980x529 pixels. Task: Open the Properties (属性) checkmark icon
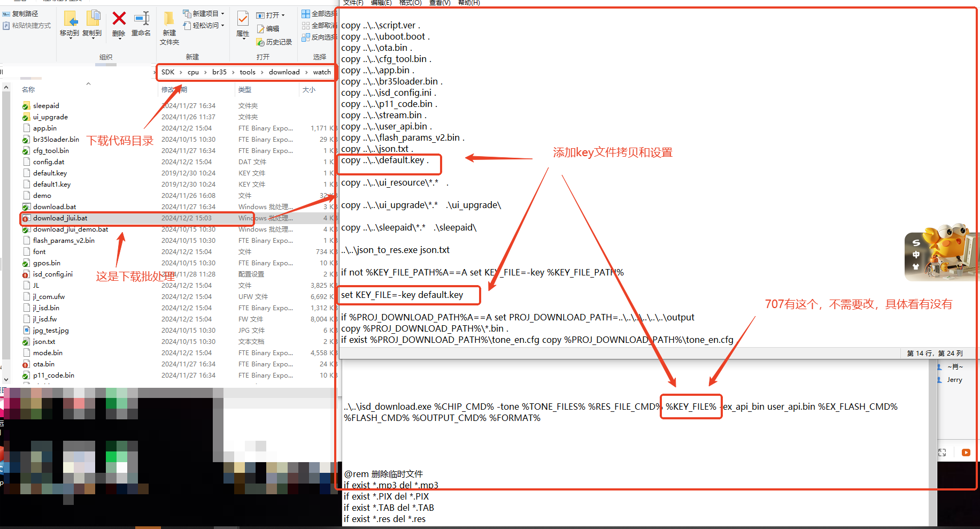(243, 19)
